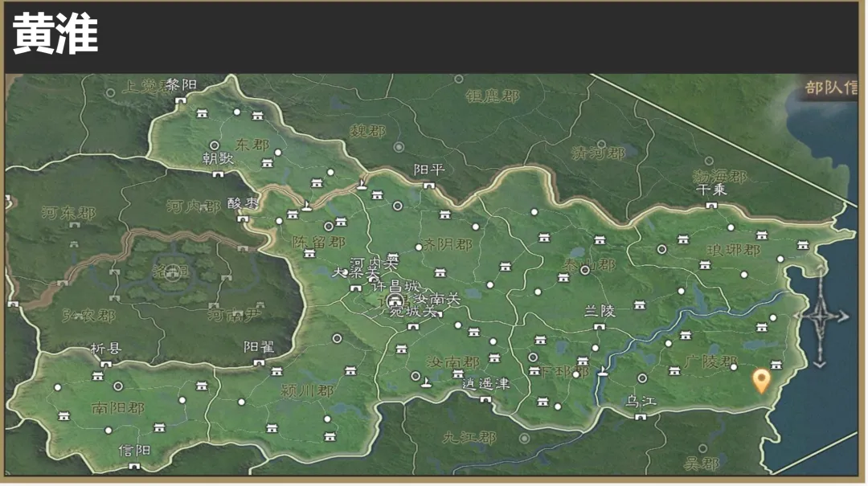Click the orange location pin in 广陵郡
Image resolution: width=868 pixels, height=486 pixels.
click(x=762, y=381)
